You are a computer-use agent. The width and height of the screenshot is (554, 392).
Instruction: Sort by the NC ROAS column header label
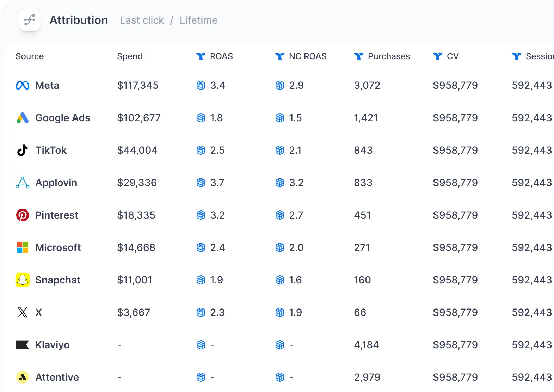308,56
